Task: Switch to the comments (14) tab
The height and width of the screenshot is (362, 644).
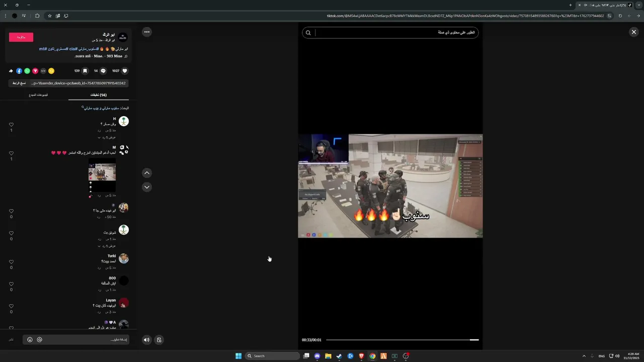Action: click(x=99, y=95)
